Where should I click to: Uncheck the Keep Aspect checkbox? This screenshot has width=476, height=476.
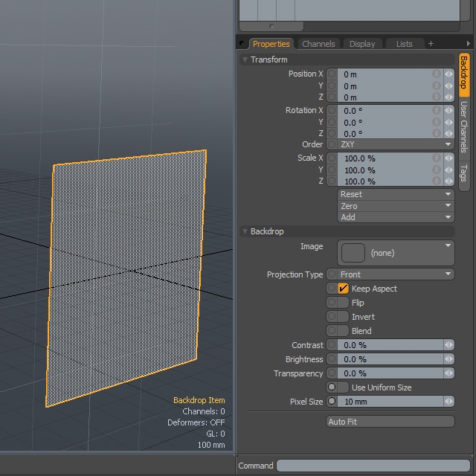(343, 288)
